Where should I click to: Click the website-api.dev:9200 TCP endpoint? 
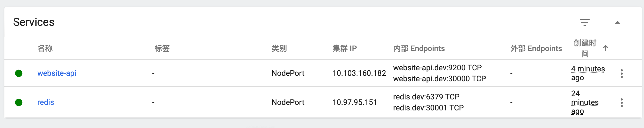tap(437, 68)
